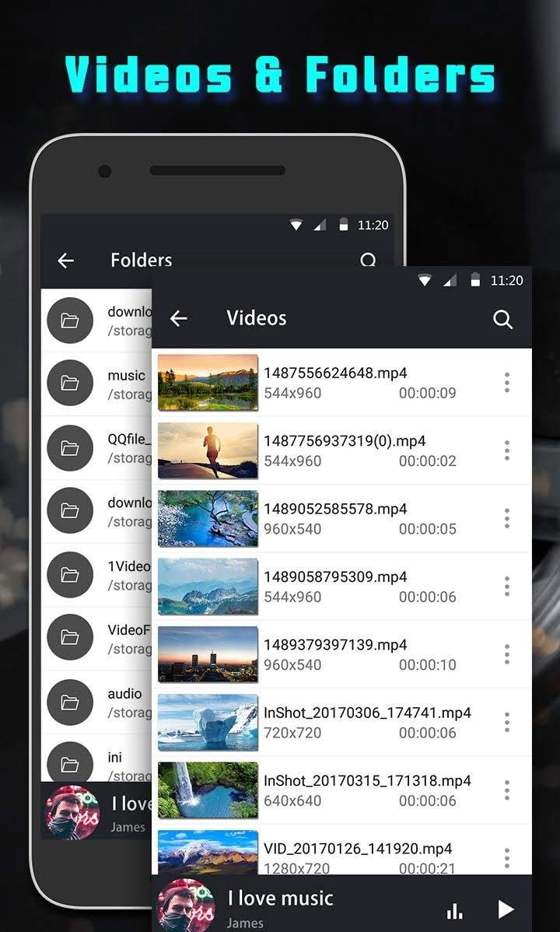Play the I love music track
Image resolution: width=560 pixels, height=932 pixels.
[x=506, y=909]
